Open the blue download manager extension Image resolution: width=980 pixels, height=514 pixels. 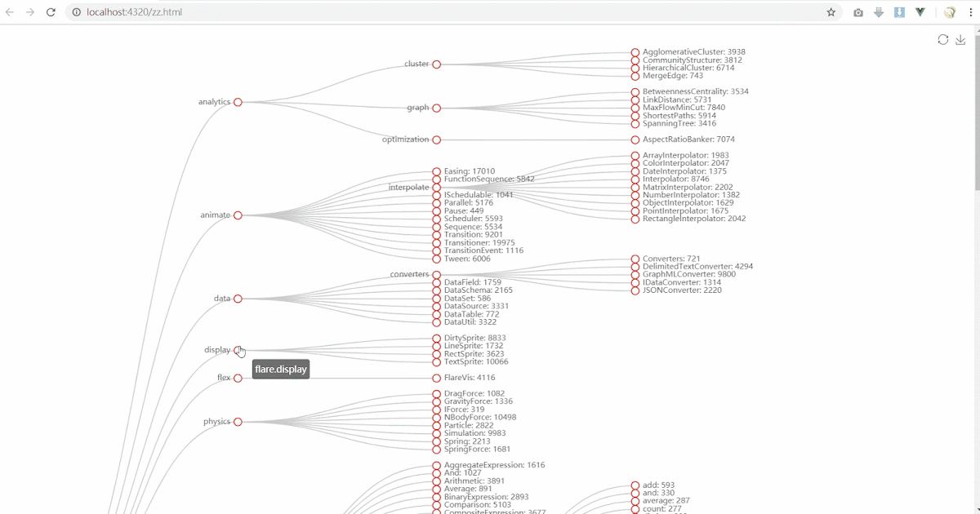[899, 12]
